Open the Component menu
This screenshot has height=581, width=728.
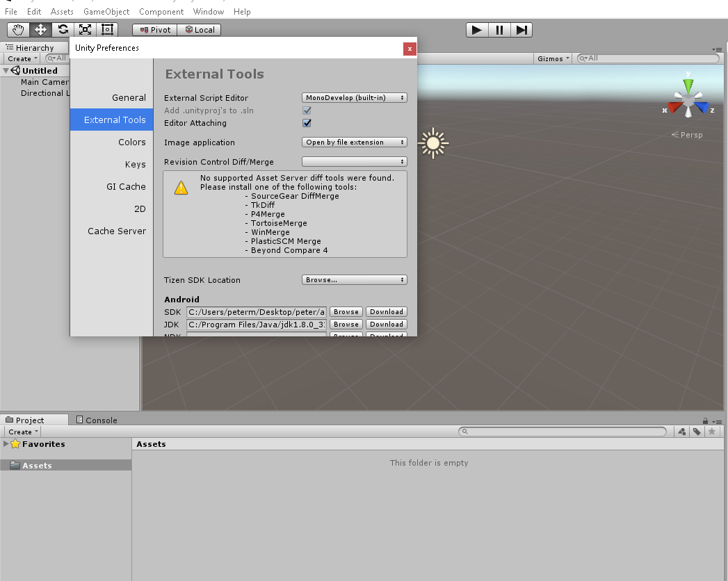pyautogui.click(x=161, y=12)
